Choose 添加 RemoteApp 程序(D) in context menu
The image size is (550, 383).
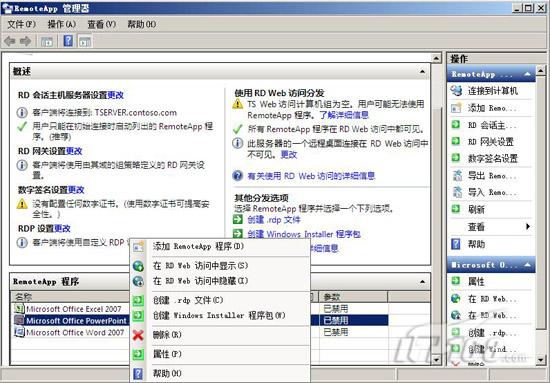point(220,247)
